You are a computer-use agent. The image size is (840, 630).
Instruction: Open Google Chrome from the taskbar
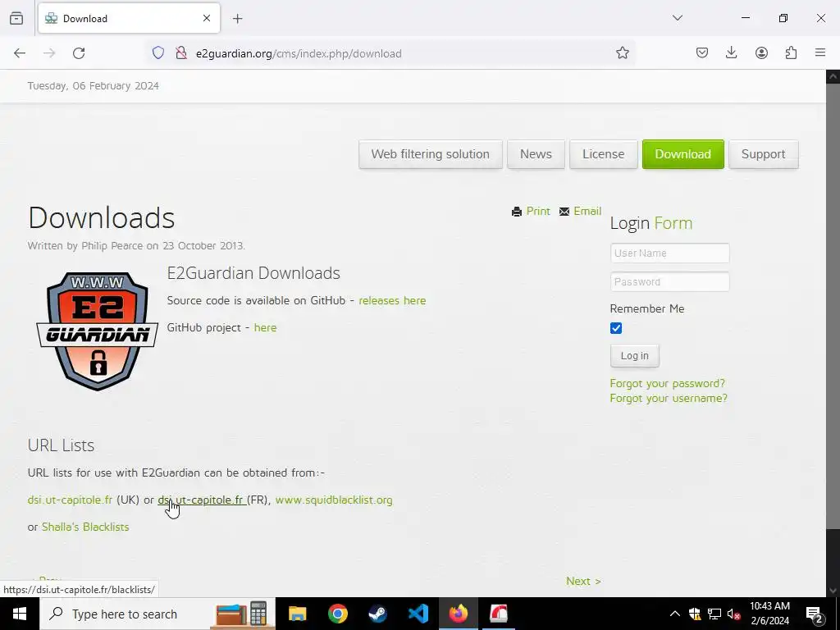[337, 614]
